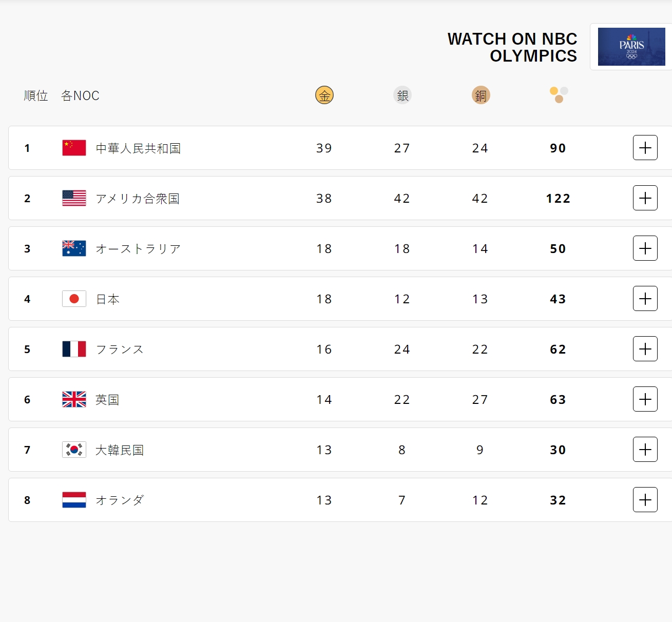Click the Japan flag icon
The height and width of the screenshot is (622, 672).
[x=74, y=299]
